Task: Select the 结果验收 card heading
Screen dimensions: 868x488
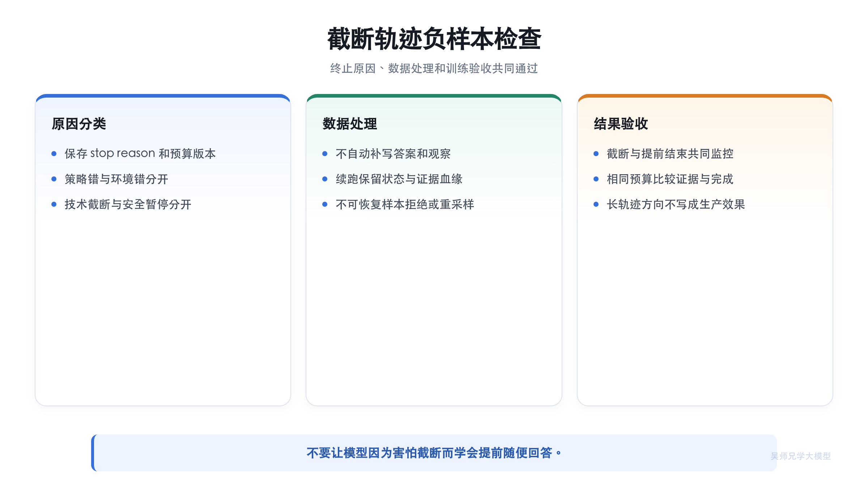Action: [621, 124]
